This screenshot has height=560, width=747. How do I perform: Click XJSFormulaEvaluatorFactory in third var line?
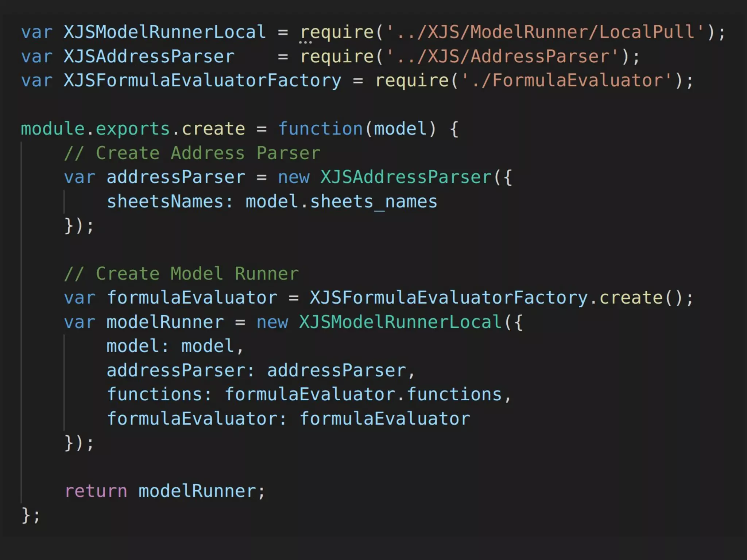(202, 81)
